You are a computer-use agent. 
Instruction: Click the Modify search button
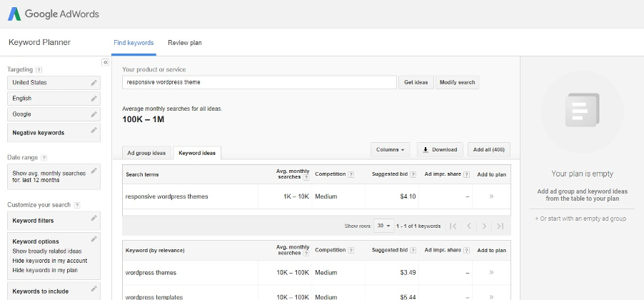pyautogui.click(x=457, y=82)
